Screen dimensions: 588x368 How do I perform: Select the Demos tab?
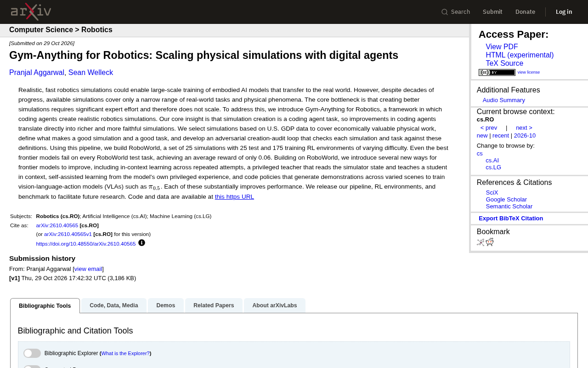(166, 305)
